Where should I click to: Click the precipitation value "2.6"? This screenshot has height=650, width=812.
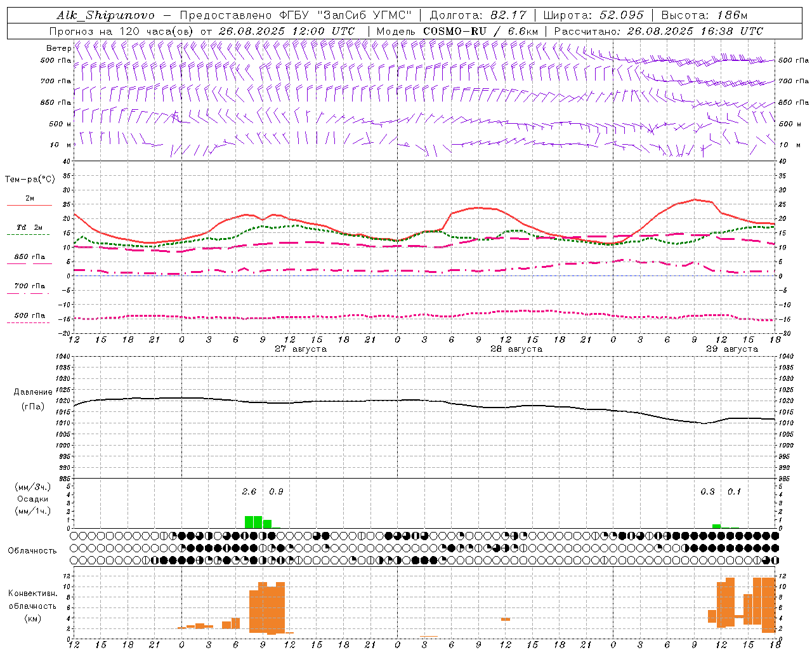(x=249, y=492)
